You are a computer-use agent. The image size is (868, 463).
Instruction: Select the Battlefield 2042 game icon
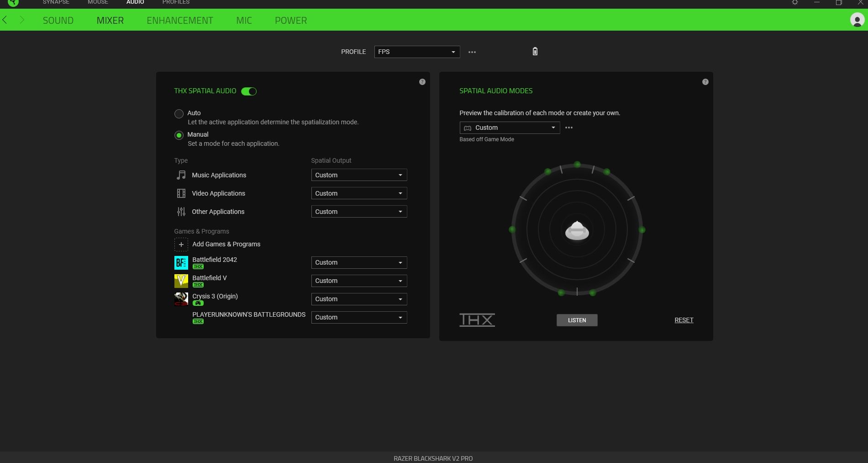tap(181, 263)
